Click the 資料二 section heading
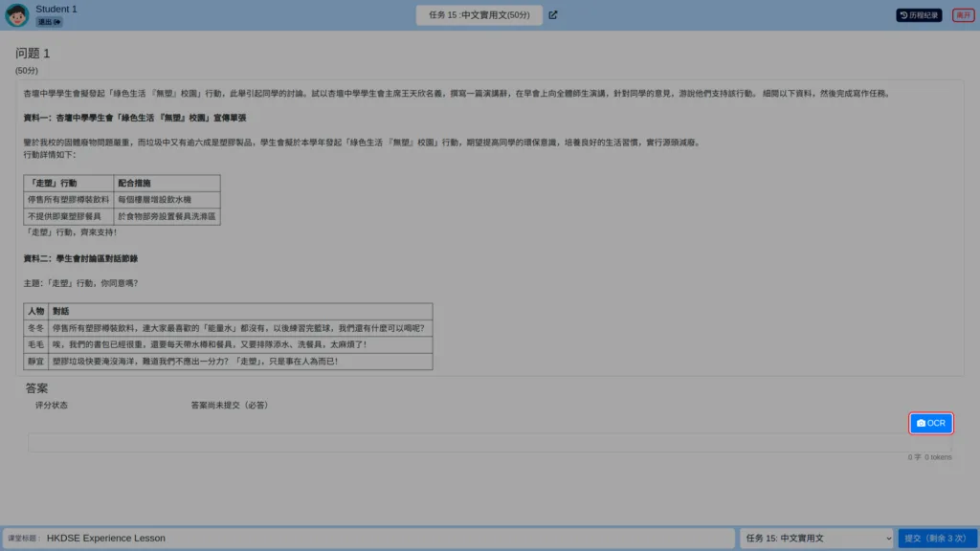 click(x=80, y=258)
